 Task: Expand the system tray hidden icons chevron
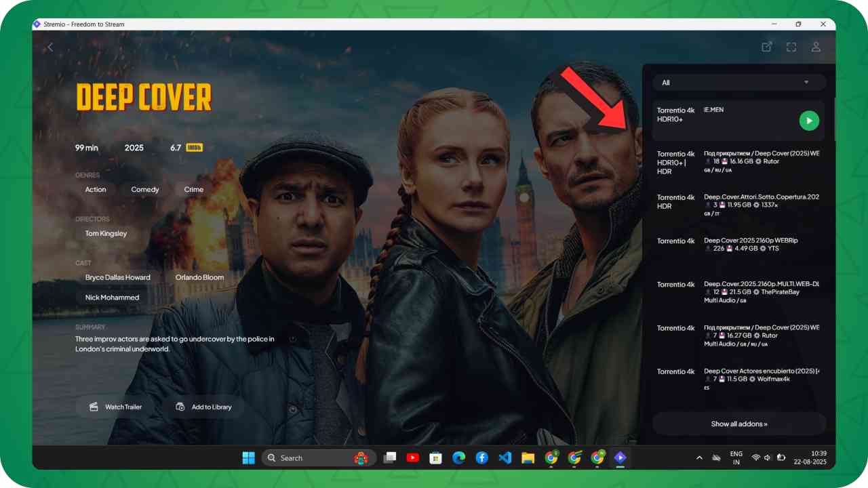(x=699, y=458)
